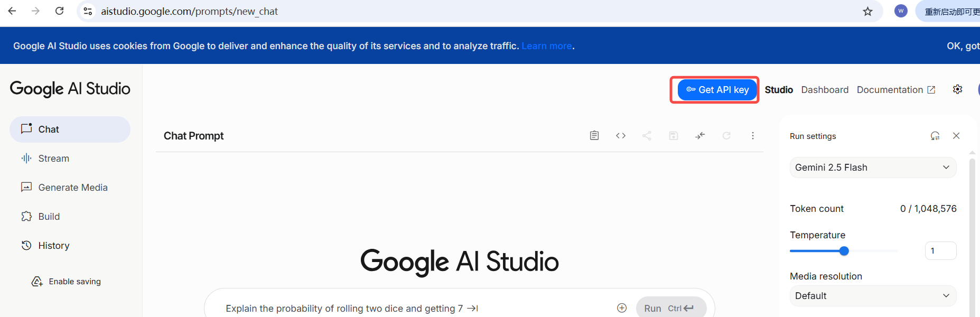
Task: Click the browser back arrow
Action: click(x=12, y=11)
